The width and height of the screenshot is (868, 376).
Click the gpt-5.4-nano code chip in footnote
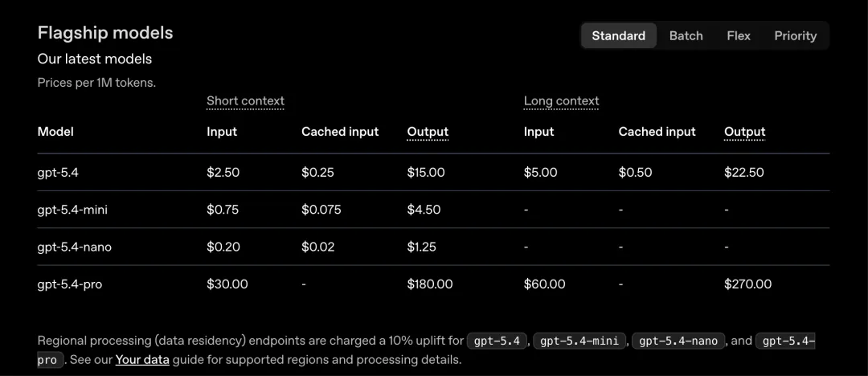coord(678,341)
